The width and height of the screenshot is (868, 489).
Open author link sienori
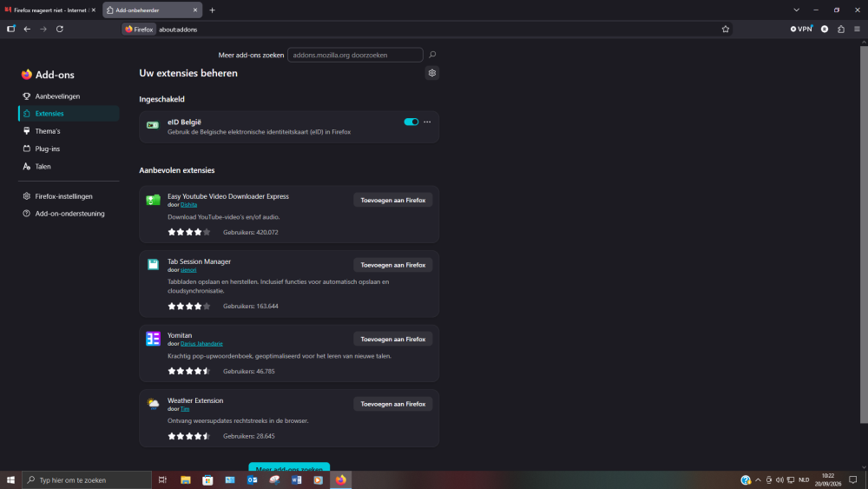188,270
